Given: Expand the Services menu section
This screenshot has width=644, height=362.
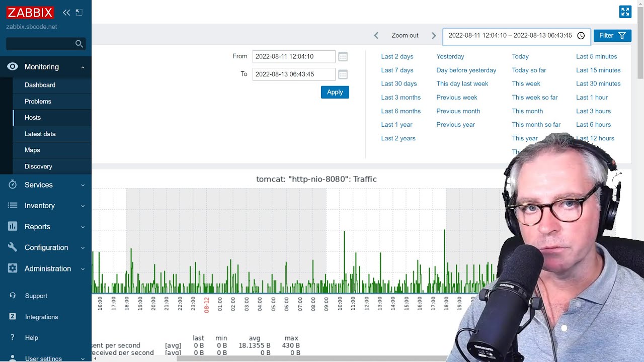Looking at the screenshot, I should click(x=83, y=185).
